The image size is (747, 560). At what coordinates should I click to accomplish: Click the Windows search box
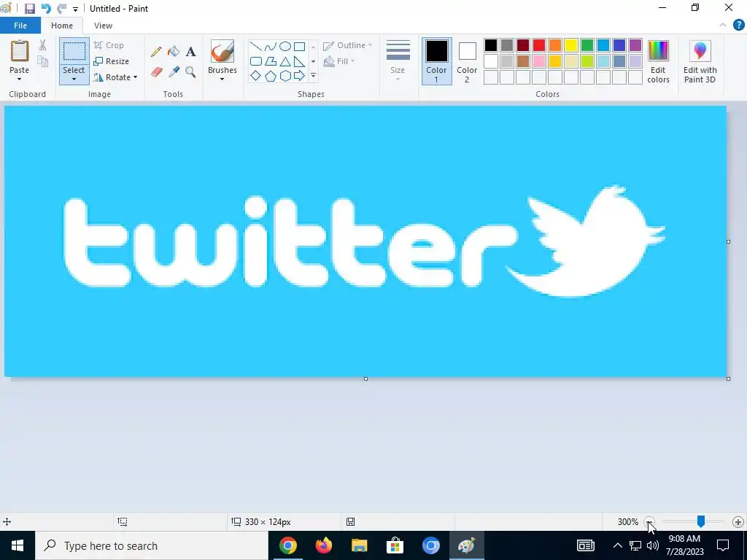pos(152,545)
